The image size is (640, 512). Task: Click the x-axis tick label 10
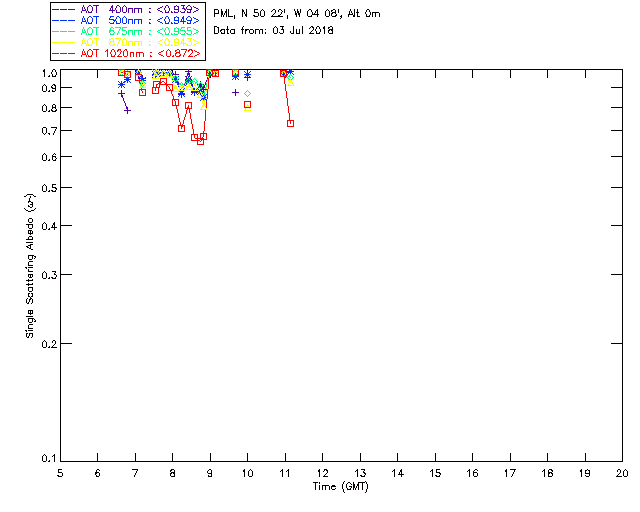pos(247,473)
